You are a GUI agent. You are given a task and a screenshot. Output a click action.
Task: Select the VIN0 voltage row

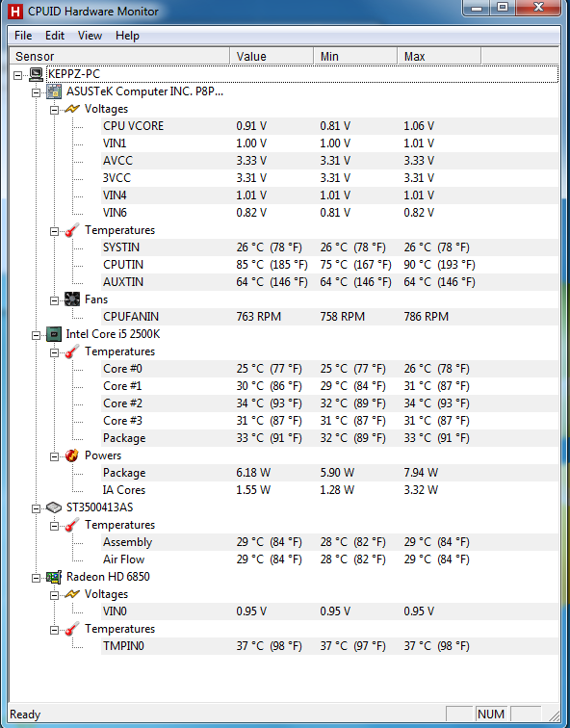329,611
